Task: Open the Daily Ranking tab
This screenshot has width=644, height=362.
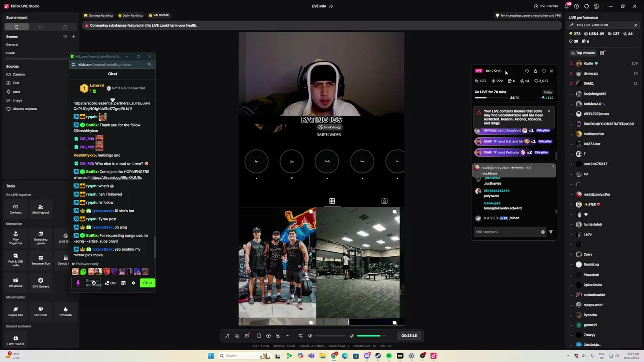Action: coord(130,15)
